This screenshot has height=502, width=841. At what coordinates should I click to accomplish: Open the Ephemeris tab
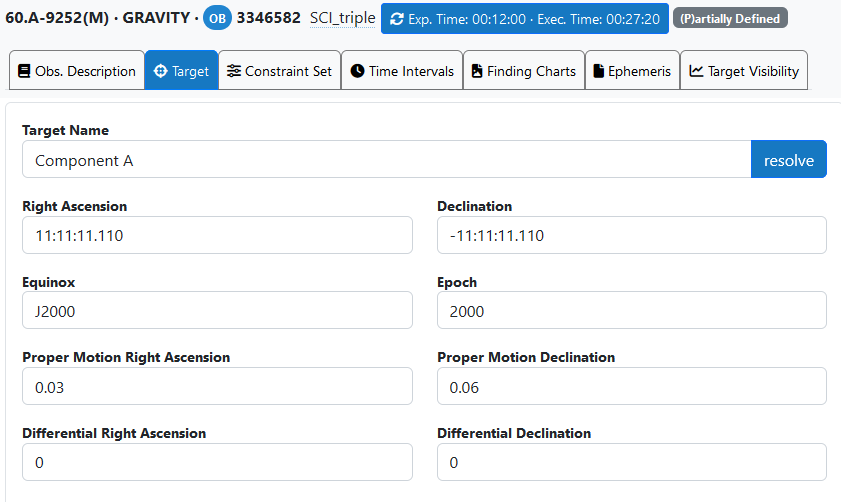[632, 71]
